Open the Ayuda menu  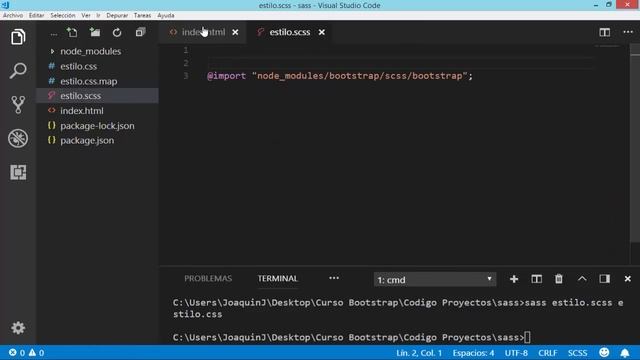click(166, 16)
